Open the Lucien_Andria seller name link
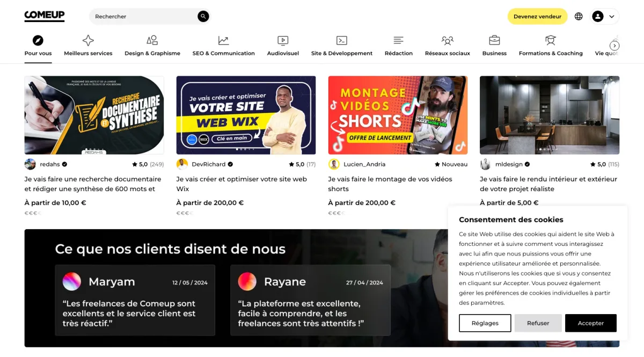This screenshot has width=644, height=357. (364, 164)
